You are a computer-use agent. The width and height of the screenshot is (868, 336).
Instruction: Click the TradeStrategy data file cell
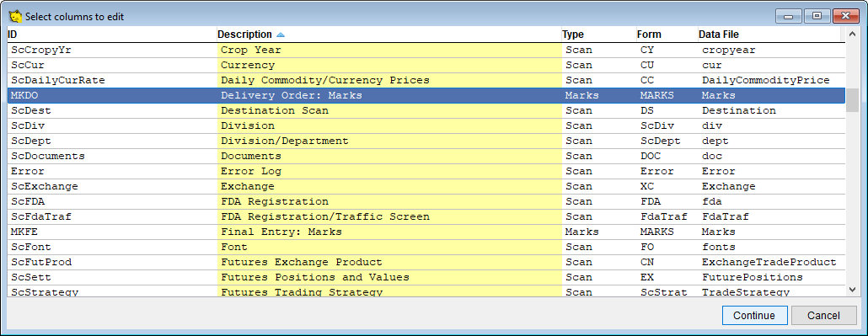(771, 291)
